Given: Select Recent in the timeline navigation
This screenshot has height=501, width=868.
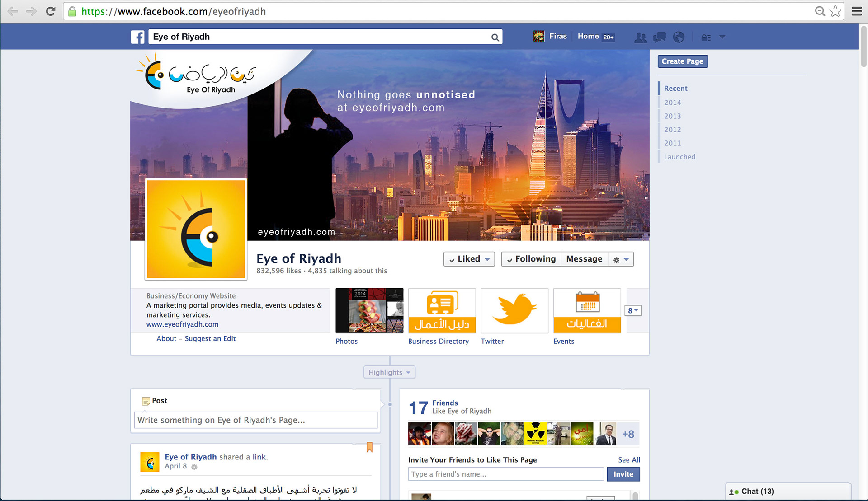Looking at the screenshot, I should 675,89.
